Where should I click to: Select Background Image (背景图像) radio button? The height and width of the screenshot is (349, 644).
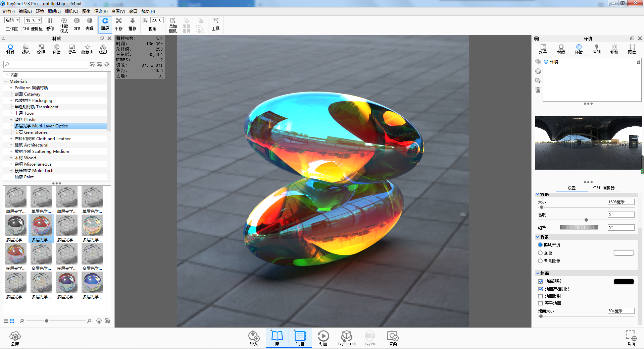(540, 261)
